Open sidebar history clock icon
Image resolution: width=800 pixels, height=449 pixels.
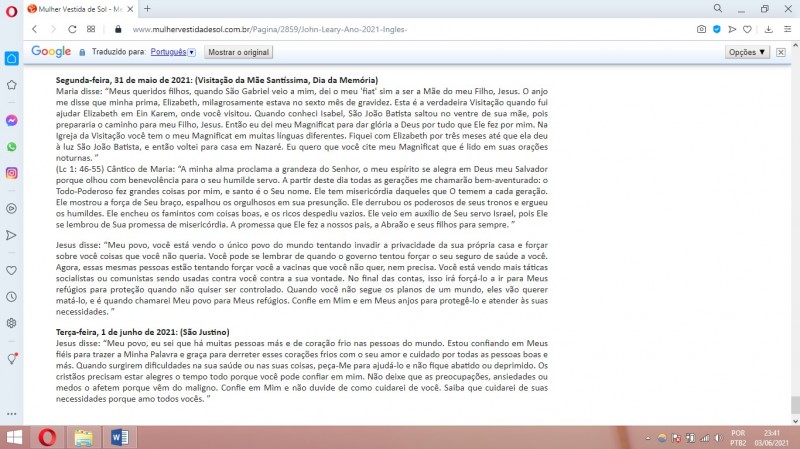(x=11, y=297)
